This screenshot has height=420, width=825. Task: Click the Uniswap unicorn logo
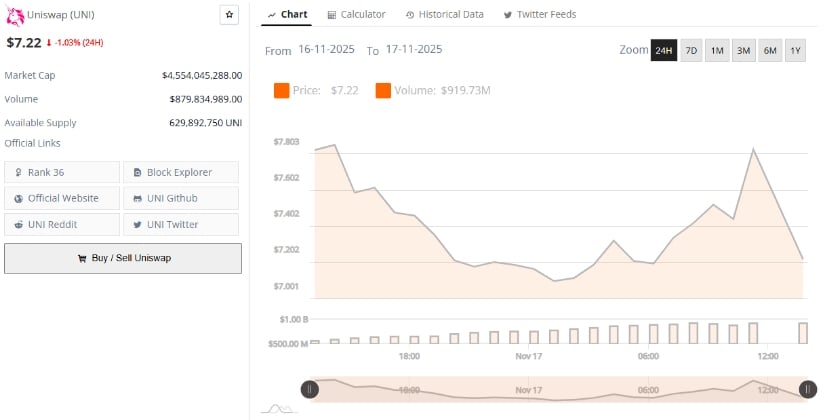click(15, 15)
